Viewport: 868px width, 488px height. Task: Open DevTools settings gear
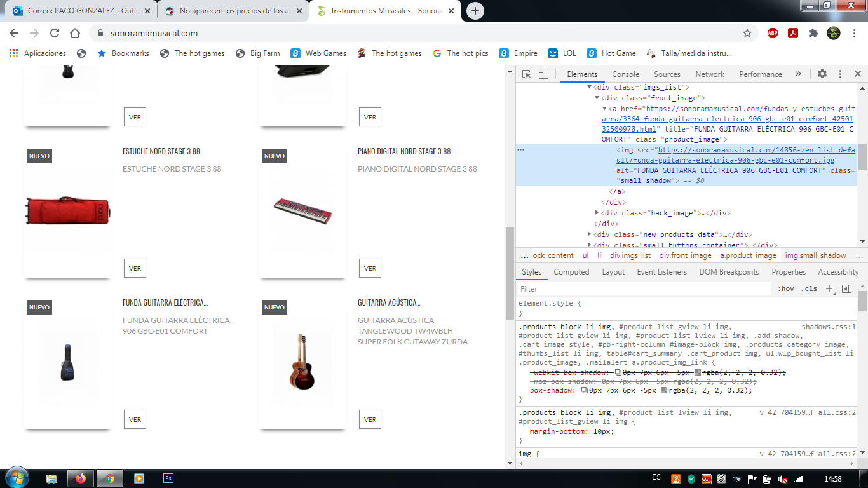pyautogui.click(x=822, y=74)
